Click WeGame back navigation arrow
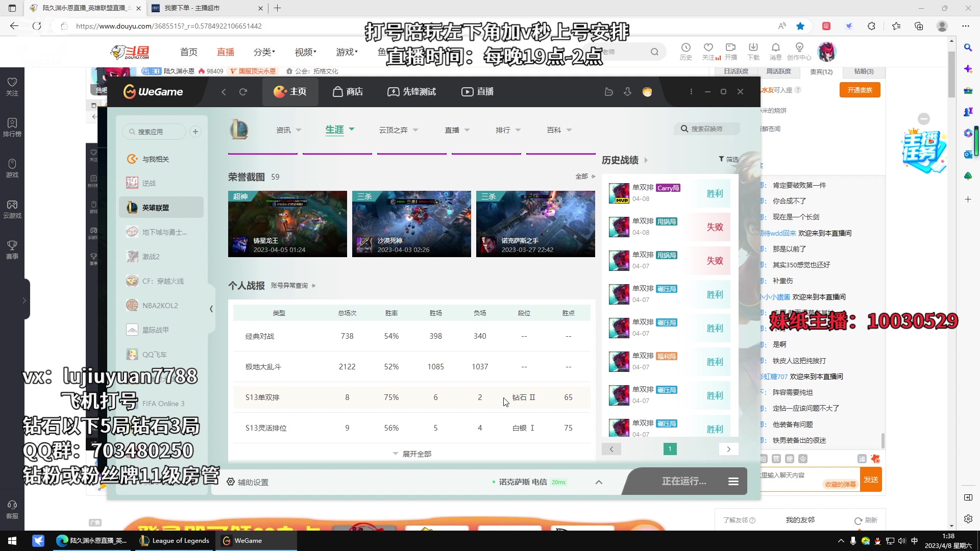This screenshot has height=551, width=980. [x=224, y=92]
